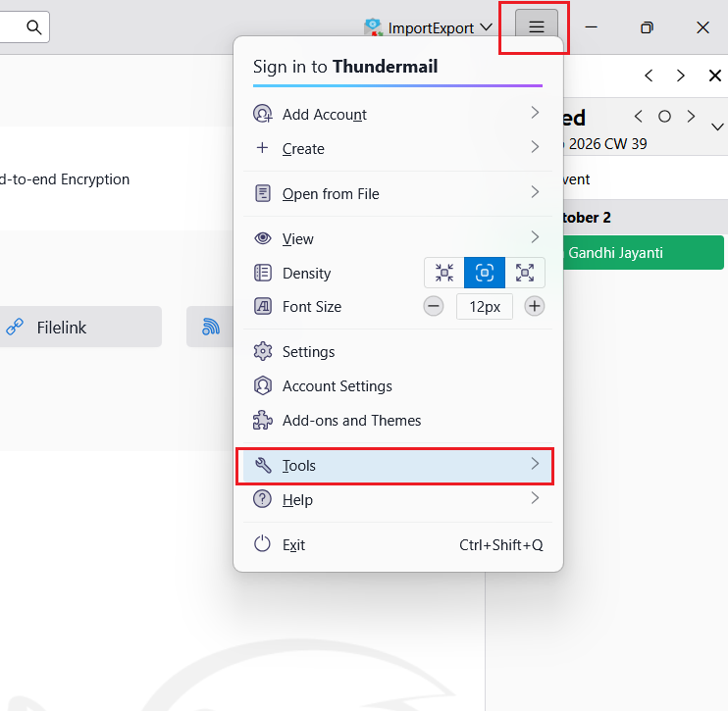This screenshot has width=728, height=711.
Task: Decrease font size with minus button
Action: [x=434, y=306]
